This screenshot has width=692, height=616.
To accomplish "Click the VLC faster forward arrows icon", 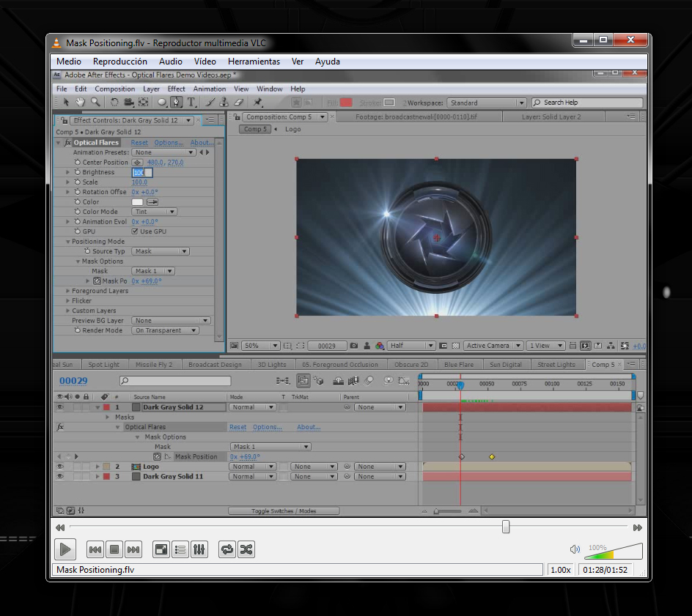I will [638, 527].
